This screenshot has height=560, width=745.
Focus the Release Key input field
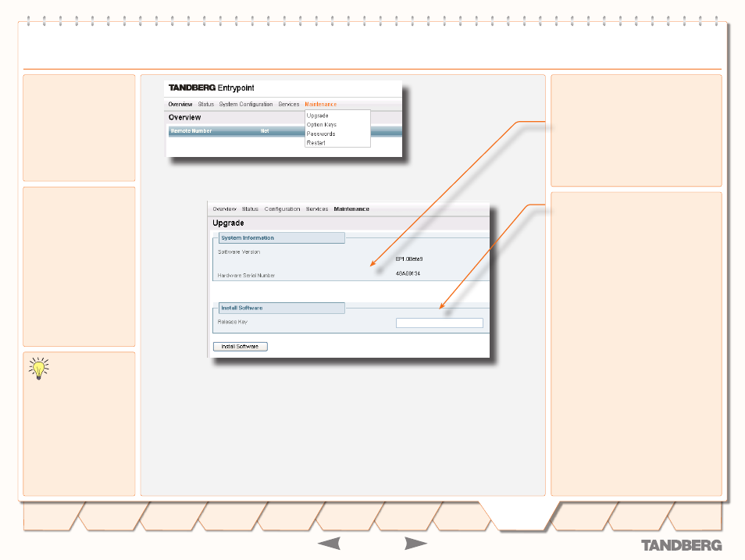440,323
